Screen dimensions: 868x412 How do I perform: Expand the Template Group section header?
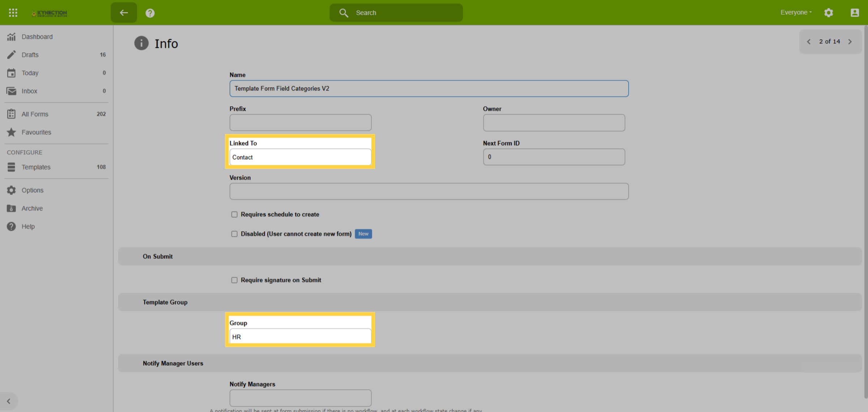pyautogui.click(x=490, y=302)
